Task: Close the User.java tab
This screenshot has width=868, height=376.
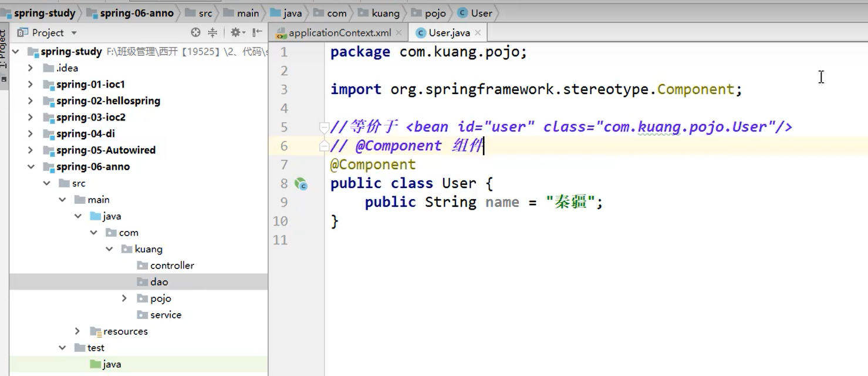Action: 478,33
